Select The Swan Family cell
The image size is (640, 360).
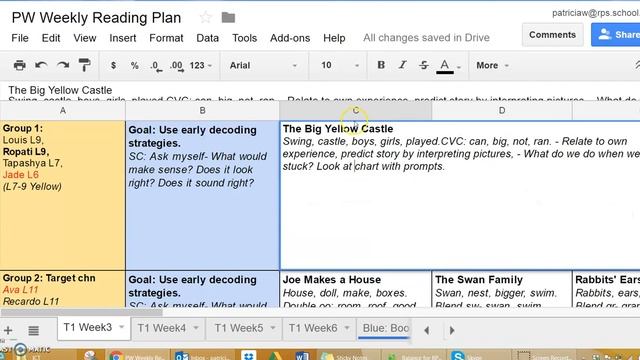tap(502, 289)
